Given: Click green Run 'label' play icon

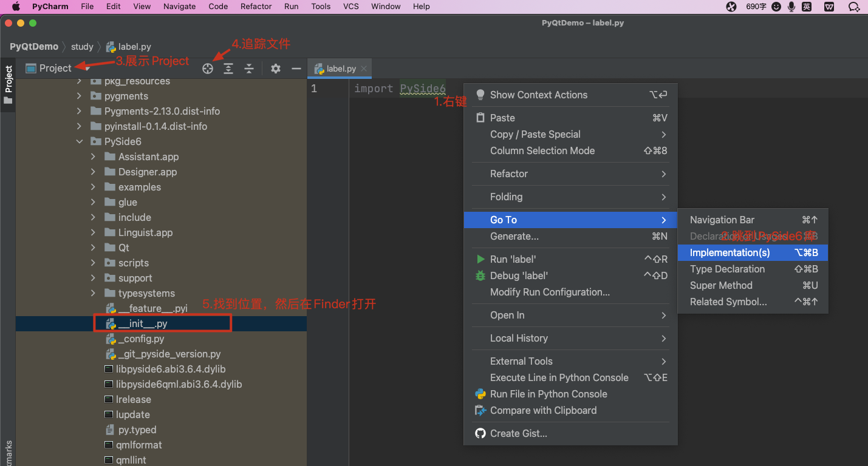Looking at the screenshot, I should tap(480, 259).
